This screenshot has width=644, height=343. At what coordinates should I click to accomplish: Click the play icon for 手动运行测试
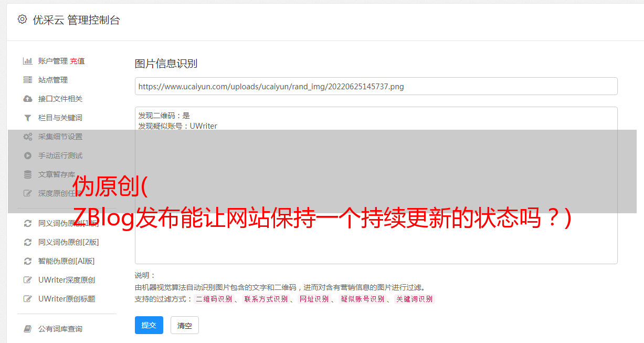(x=28, y=155)
